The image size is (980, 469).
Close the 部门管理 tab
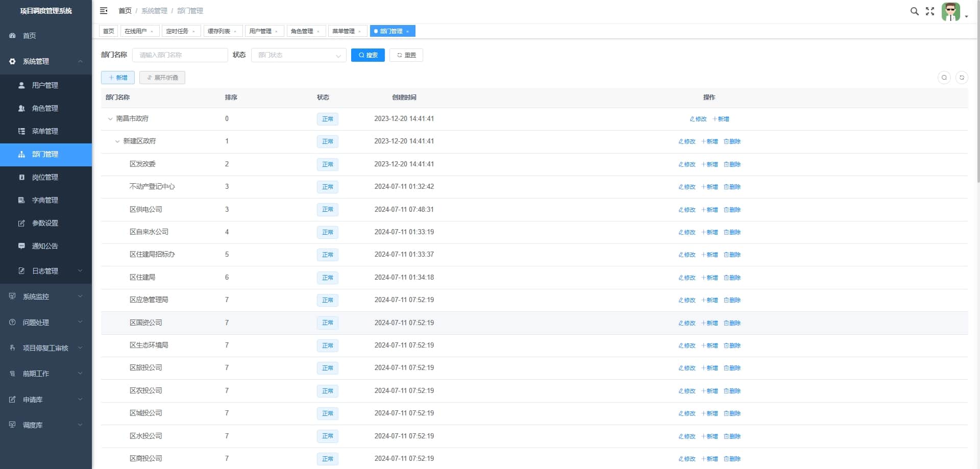(x=408, y=32)
